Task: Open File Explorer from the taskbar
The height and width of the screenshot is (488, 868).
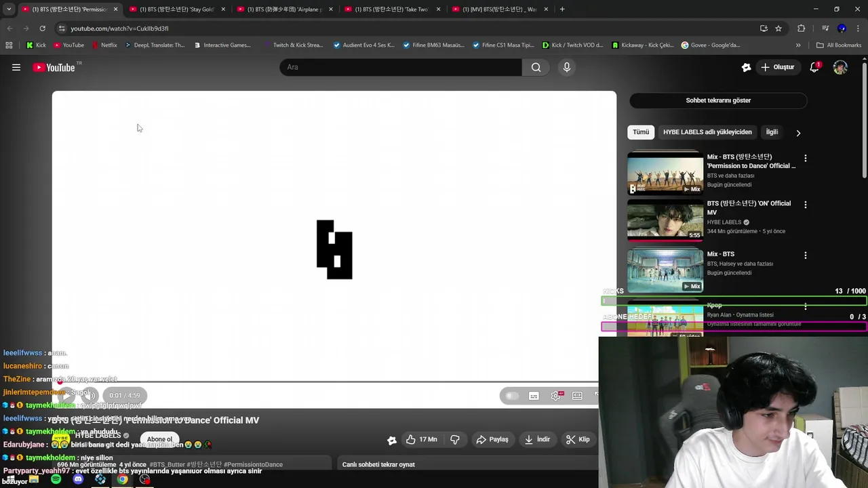Action: (x=33, y=479)
